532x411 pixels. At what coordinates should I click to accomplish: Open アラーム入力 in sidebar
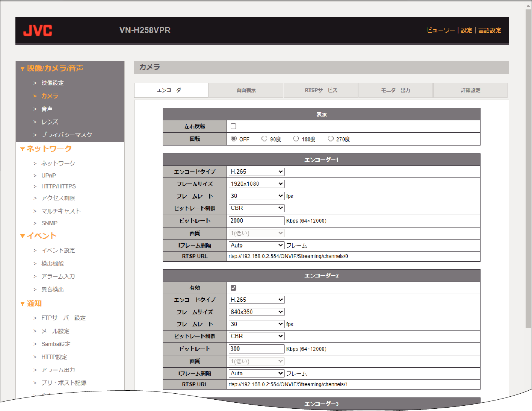coord(58,276)
